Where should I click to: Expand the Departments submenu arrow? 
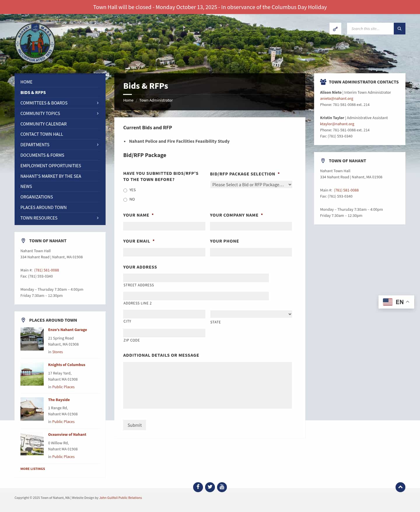(x=98, y=145)
